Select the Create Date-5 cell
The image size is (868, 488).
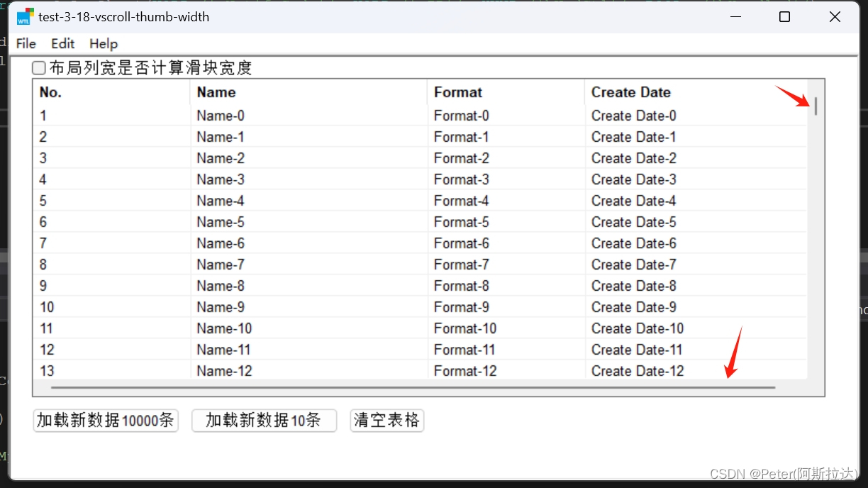696,222
